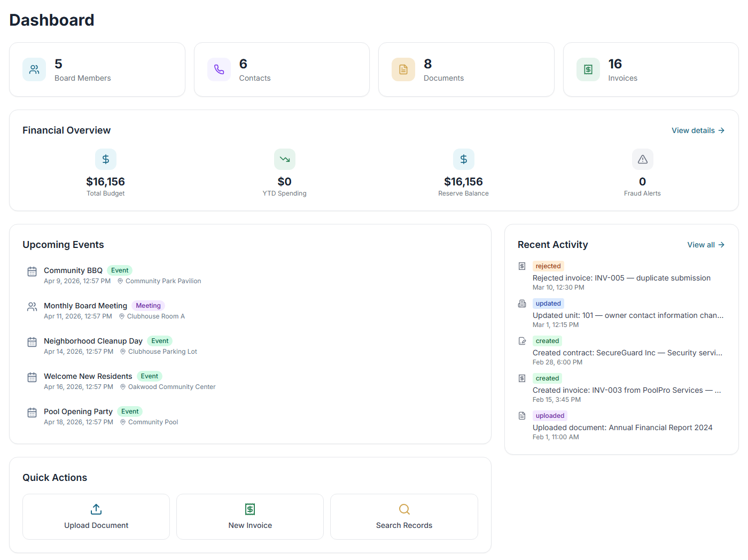Image resolution: width=748 pixels, height=560 pixels.
Task: Click the calendar icon beside Community BBQ
Action: (32, 271)
